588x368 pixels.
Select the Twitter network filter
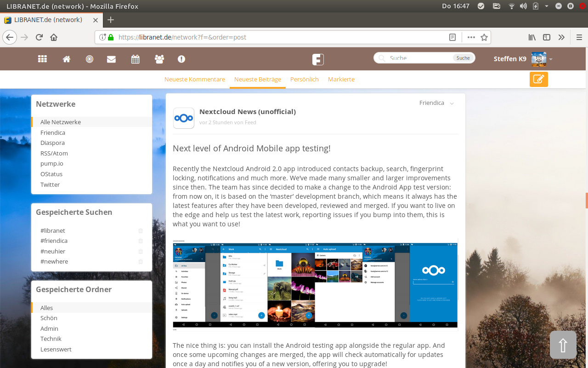point(50,184)
